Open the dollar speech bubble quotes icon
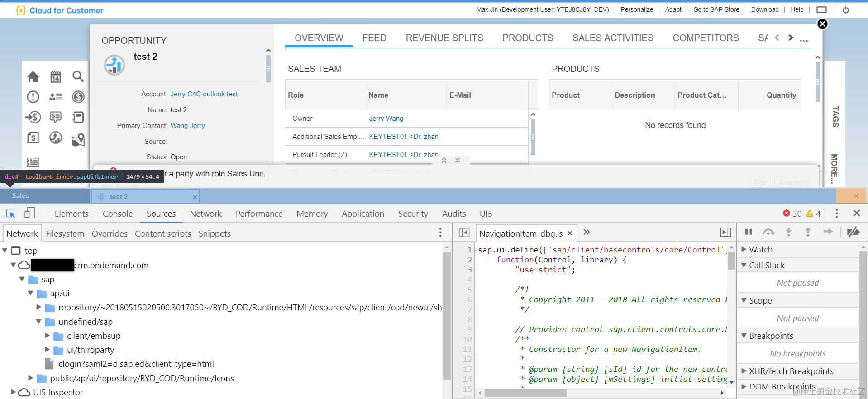 point(55,117)
